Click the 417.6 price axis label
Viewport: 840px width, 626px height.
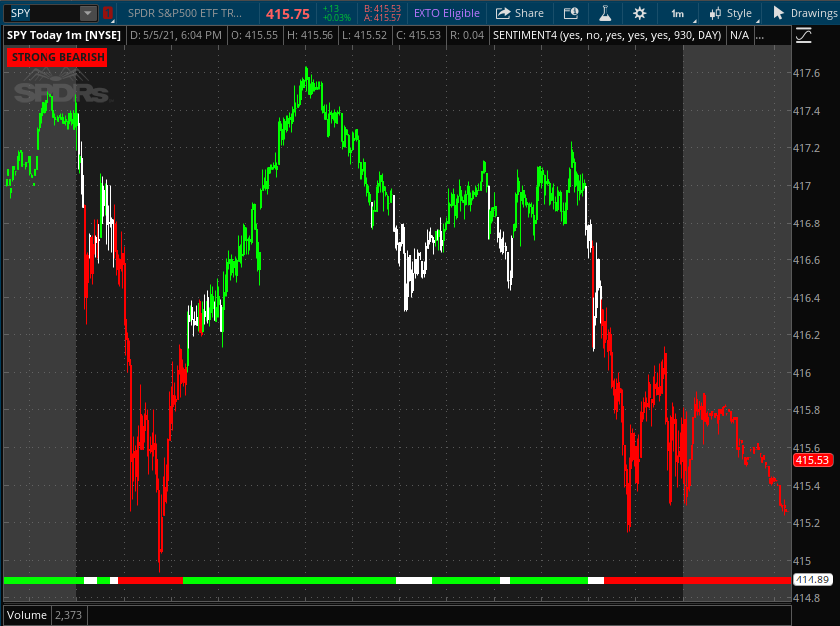(806, 73)
